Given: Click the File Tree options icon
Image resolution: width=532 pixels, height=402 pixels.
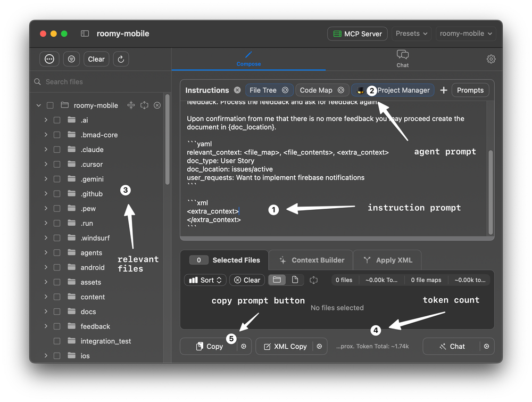Looking at the screenshot, I should coord(285,90).
